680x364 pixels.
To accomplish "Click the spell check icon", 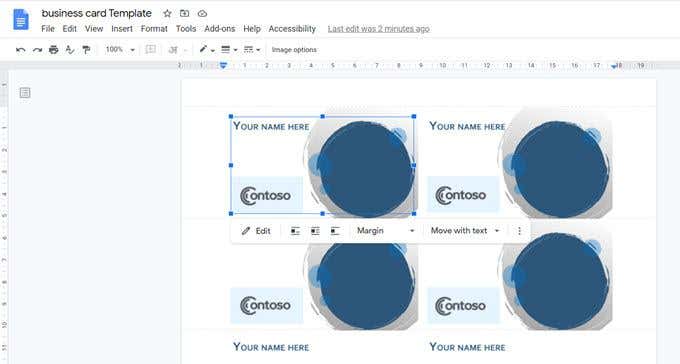I will (x=69, y=49).
